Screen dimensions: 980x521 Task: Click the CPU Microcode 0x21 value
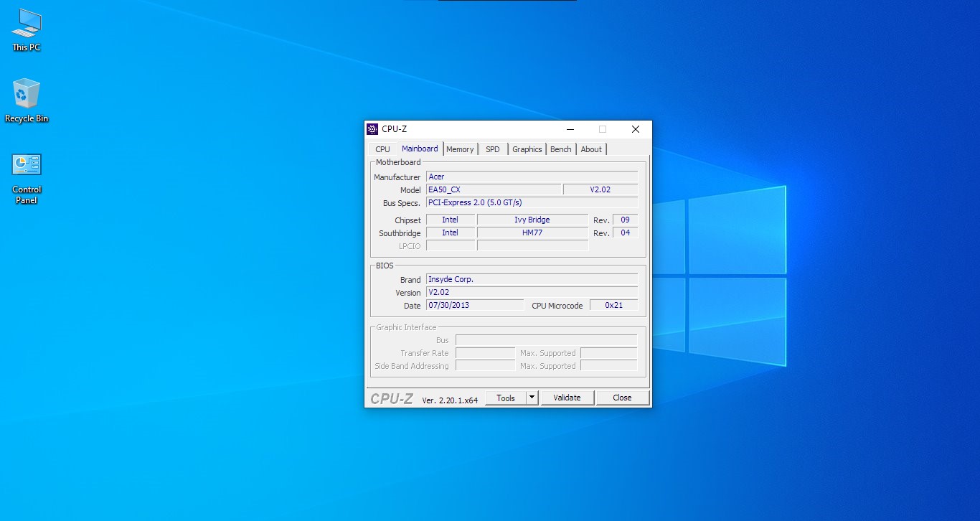[x=613, y=305]
